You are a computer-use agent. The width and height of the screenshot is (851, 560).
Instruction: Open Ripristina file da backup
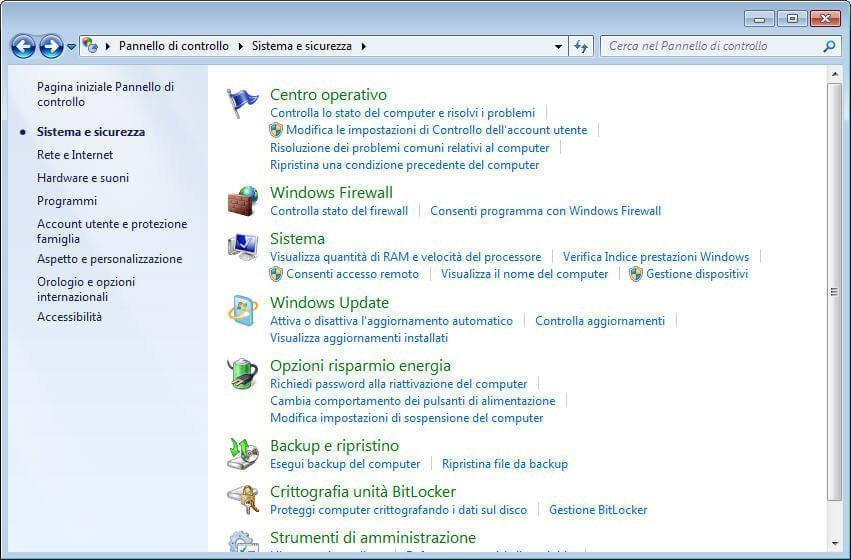pos(505,464)
